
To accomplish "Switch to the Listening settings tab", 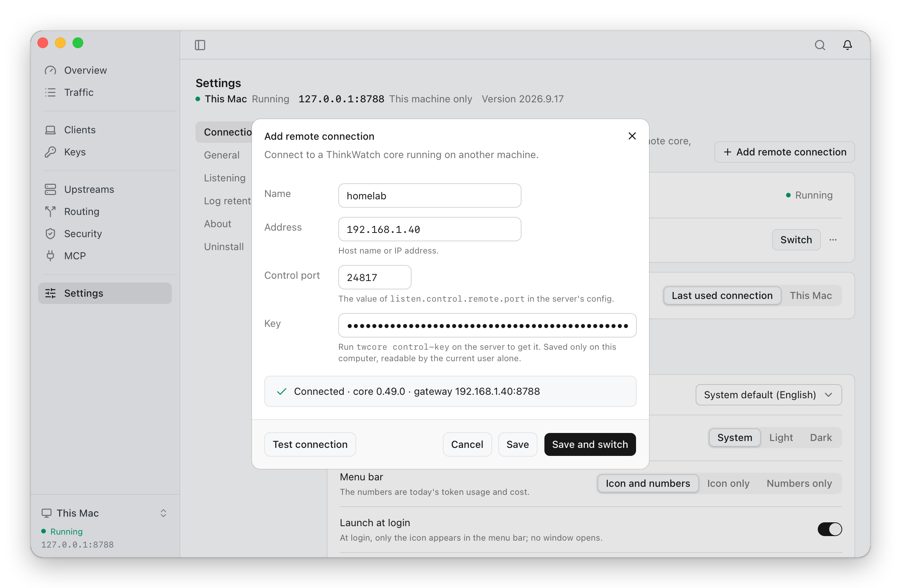I will [224, 178].
